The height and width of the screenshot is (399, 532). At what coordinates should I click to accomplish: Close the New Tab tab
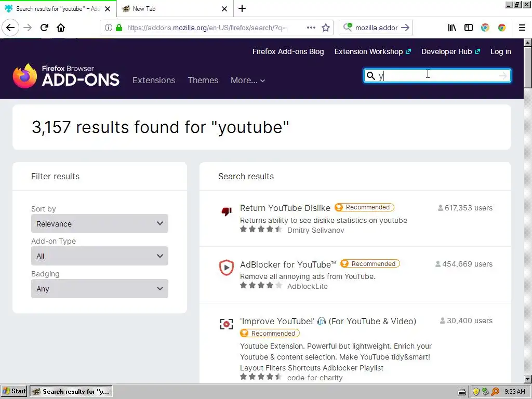click(x=224, y=9)
